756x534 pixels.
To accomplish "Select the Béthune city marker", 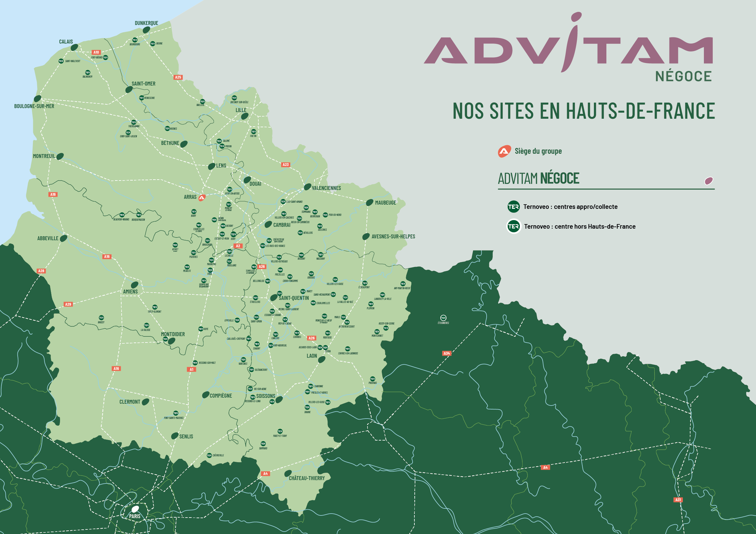I will pyautogui.click(x=184, y=144).
